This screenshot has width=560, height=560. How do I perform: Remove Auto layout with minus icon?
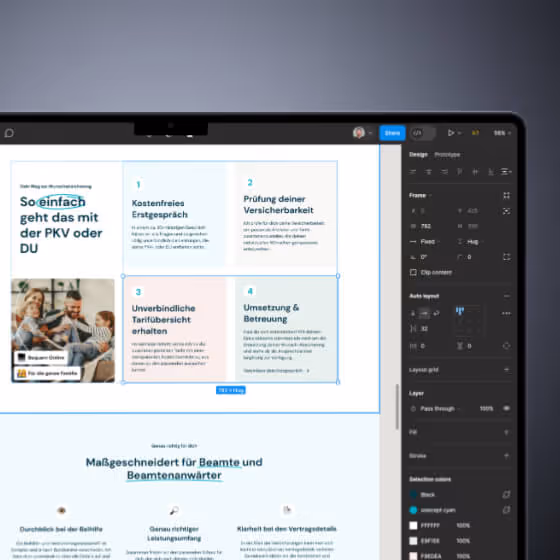tap(506, 296)
